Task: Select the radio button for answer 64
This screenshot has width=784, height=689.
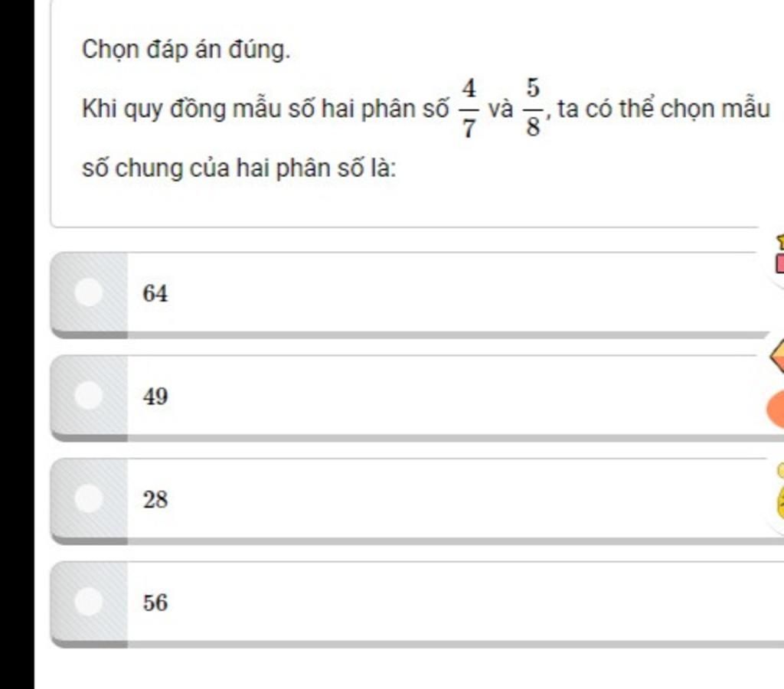Action: click(x=90, y=293)
